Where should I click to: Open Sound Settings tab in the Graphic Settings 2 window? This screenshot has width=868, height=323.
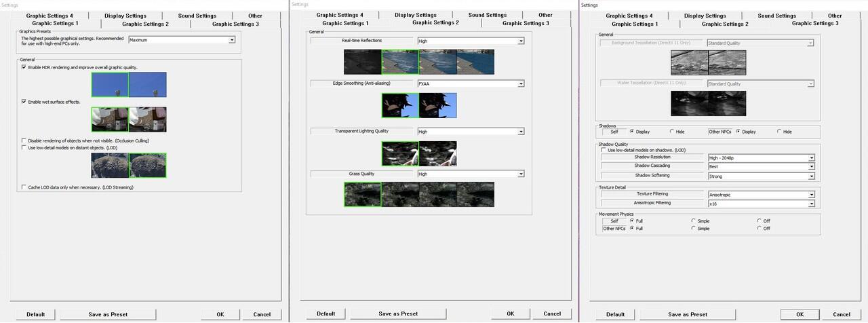coord(487,15)
